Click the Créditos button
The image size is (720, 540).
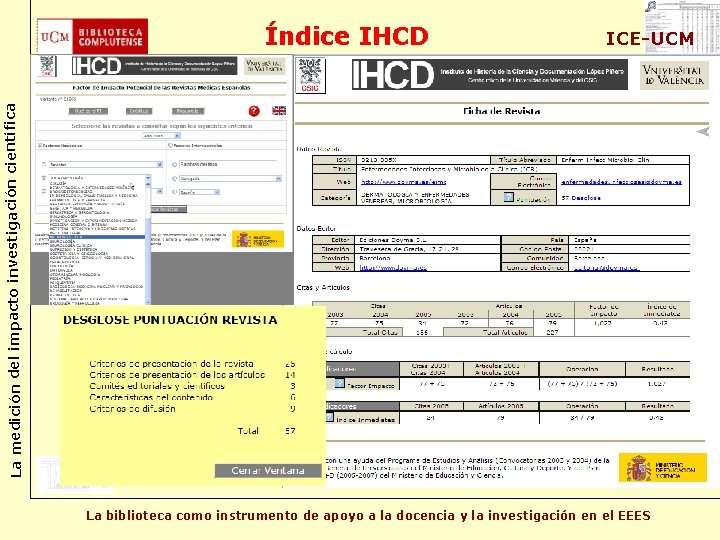coord(139,111)
